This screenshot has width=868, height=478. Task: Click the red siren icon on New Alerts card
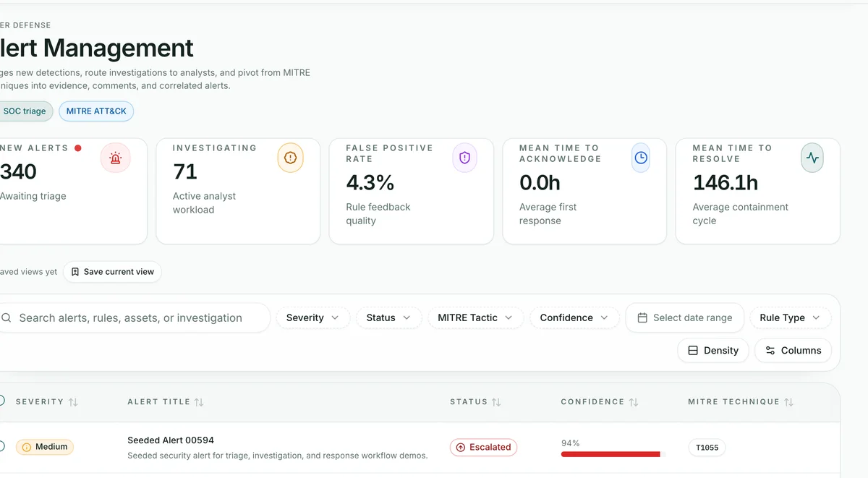click(x=116, y=158)
